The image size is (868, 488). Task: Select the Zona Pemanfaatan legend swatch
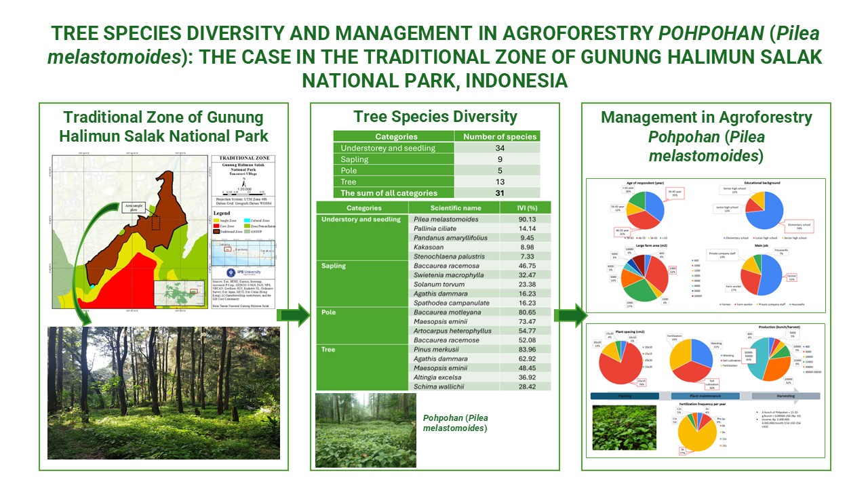[247, 226]
